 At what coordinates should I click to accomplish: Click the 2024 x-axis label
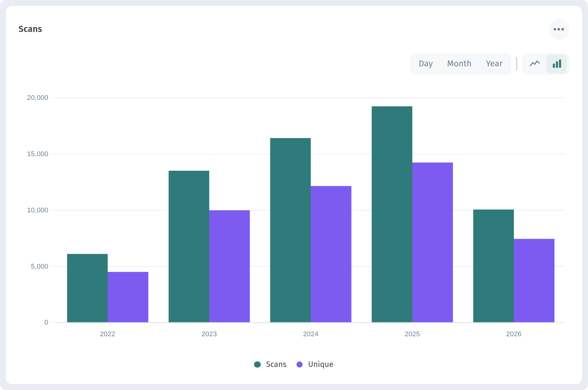coord(311,334)
